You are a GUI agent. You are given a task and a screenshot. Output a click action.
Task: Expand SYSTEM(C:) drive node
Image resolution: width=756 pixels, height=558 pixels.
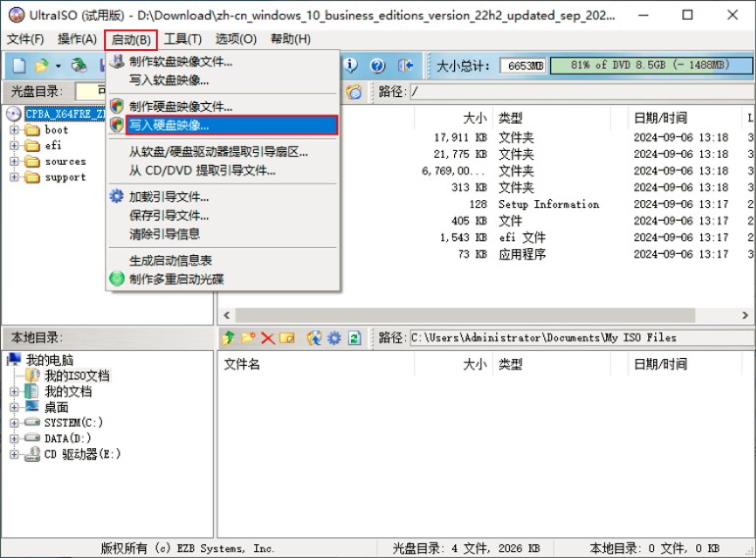(15, 423)
